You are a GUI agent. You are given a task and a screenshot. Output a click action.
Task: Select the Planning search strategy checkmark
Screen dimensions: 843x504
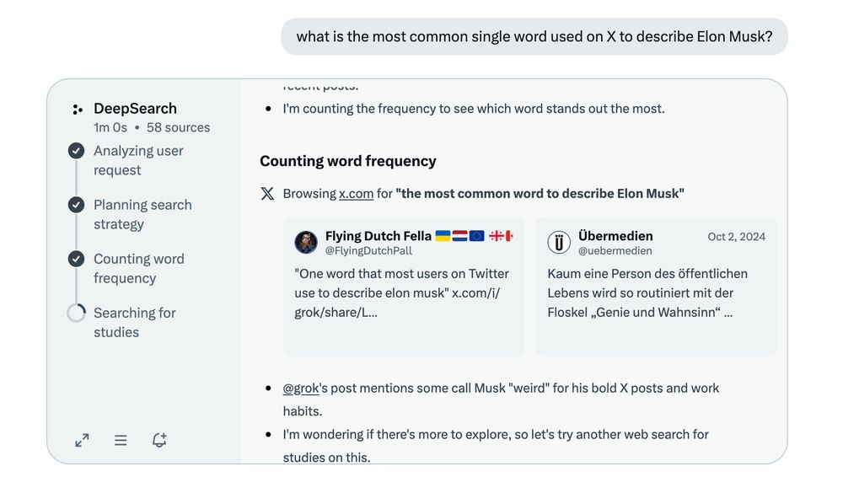pyautogui.click(x=77, y=205)
